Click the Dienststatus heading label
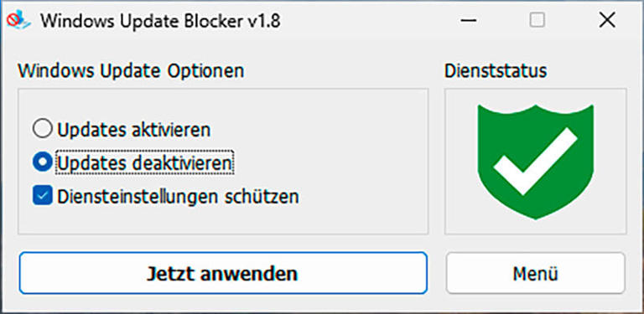The height and width of the screenshot is (314, 644). pos(496,71)
